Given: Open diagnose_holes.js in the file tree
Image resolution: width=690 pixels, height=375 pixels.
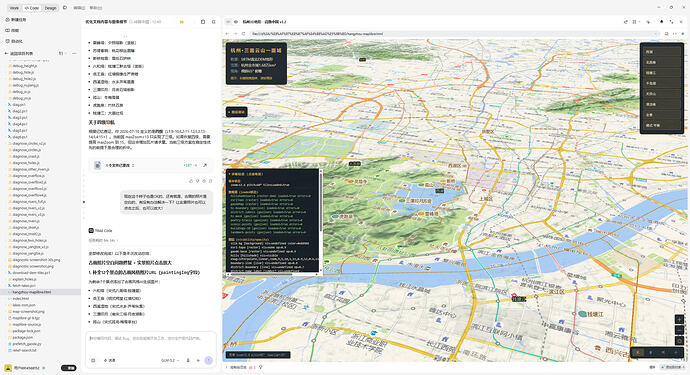Looking at the screenshot, I should 26,163.
